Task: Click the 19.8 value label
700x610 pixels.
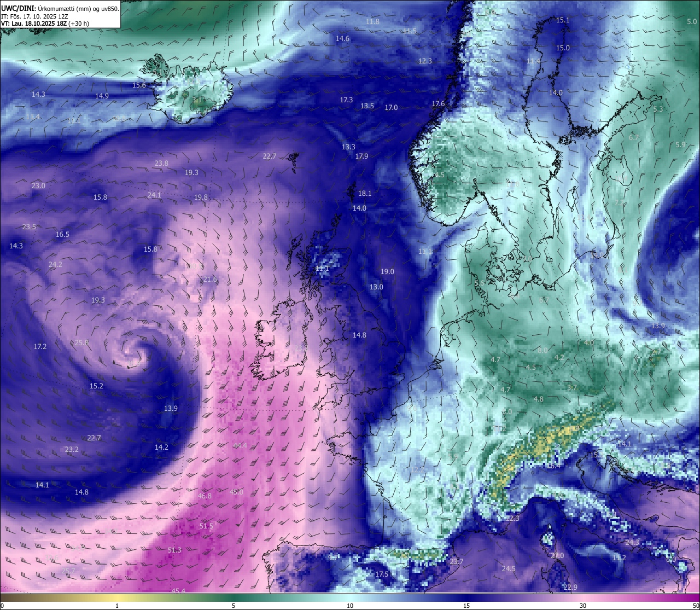Action: [x=201, y=197]
